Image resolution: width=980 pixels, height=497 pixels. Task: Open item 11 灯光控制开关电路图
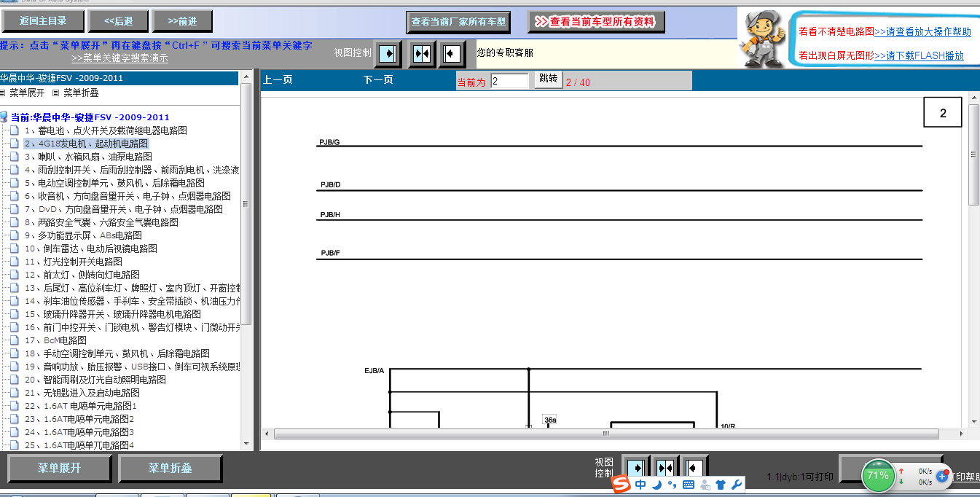[73, 262]
